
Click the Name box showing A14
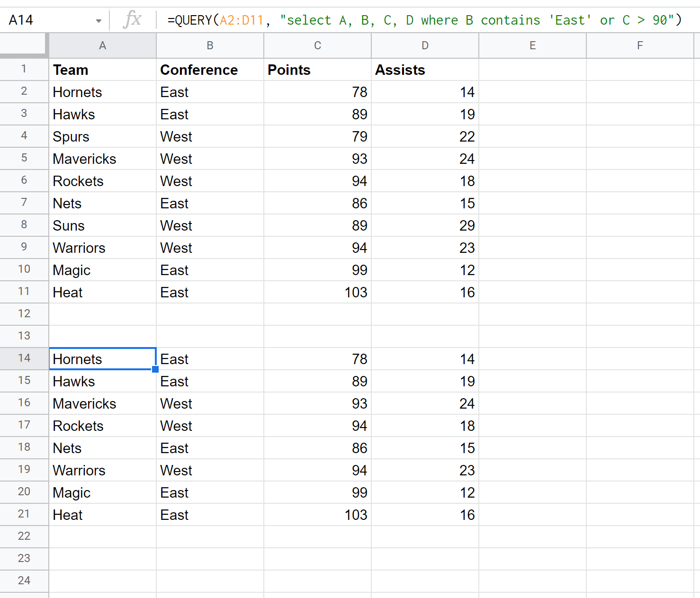47,20
